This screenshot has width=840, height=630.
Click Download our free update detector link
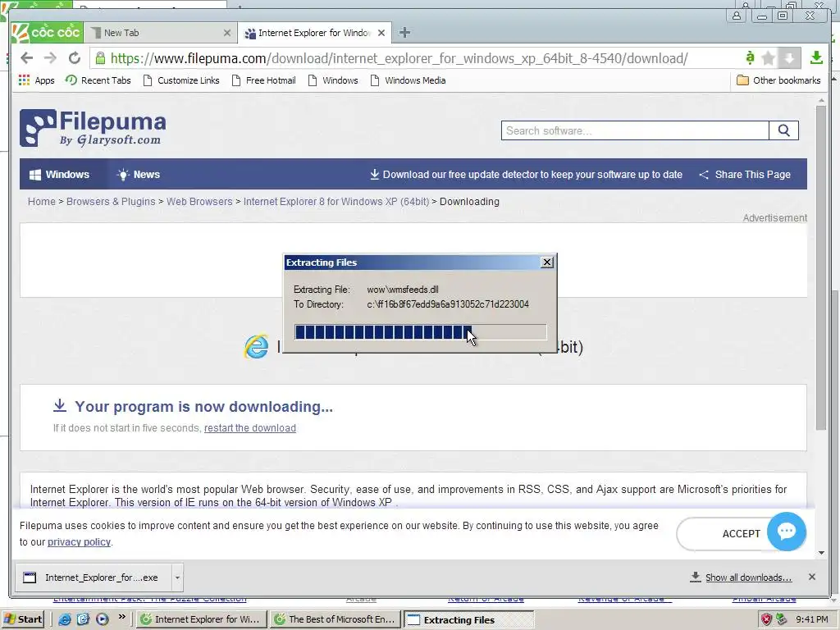pyautogui.click(x=526, y=175)
